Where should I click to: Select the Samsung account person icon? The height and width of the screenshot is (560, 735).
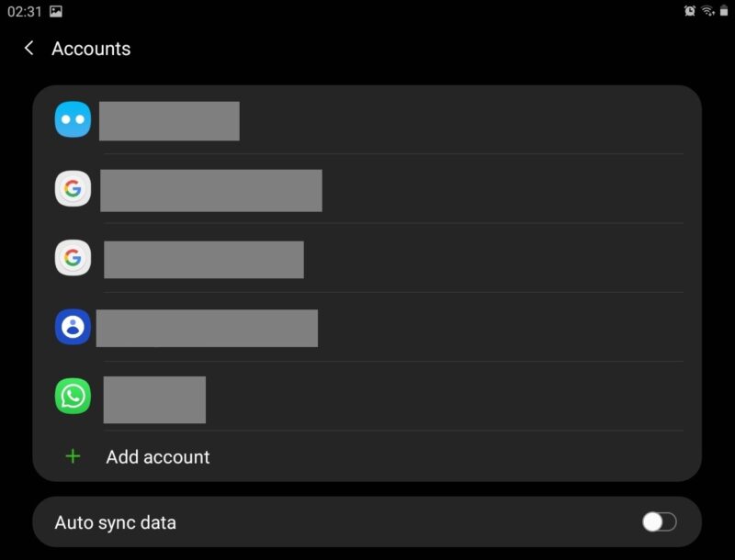[x=73, y=327]
